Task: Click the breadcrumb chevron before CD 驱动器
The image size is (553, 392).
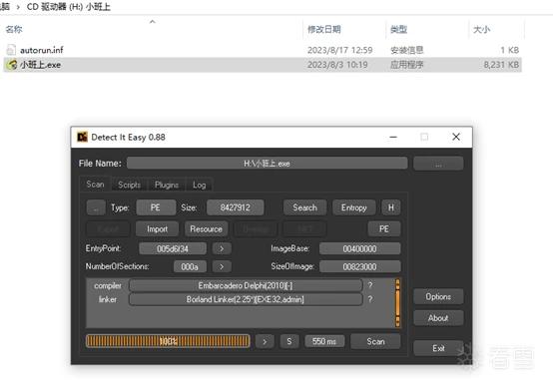Action: click(18, 7)
